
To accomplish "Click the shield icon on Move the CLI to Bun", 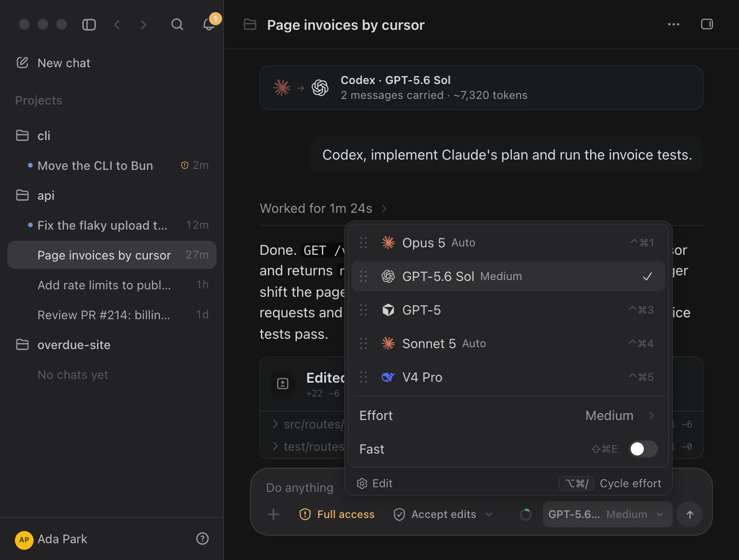I will pos(185,165).
